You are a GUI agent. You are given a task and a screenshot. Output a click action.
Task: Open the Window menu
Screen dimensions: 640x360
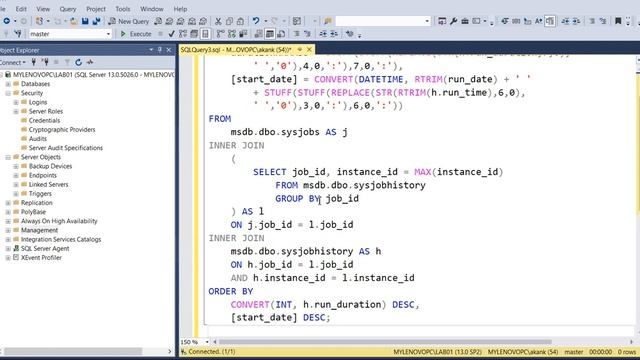pyautogui.click(x=152, y=9)
